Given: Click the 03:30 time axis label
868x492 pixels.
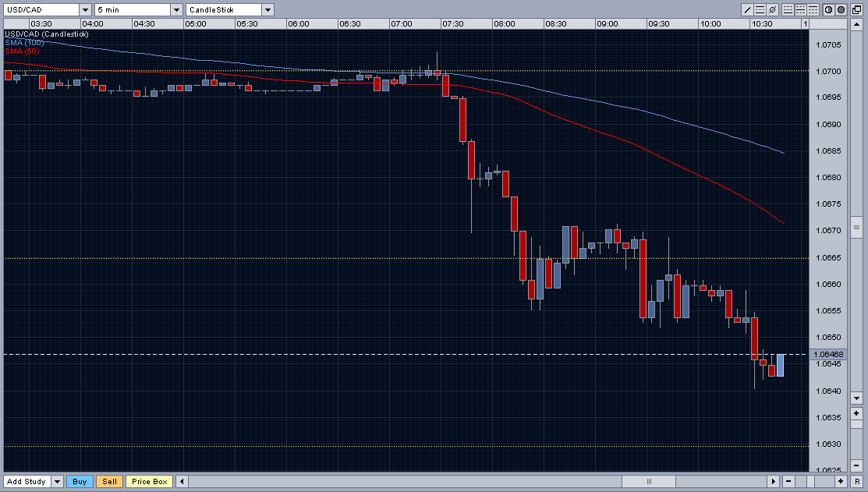Looking at the screenshot, I should [x=41, y=24].
